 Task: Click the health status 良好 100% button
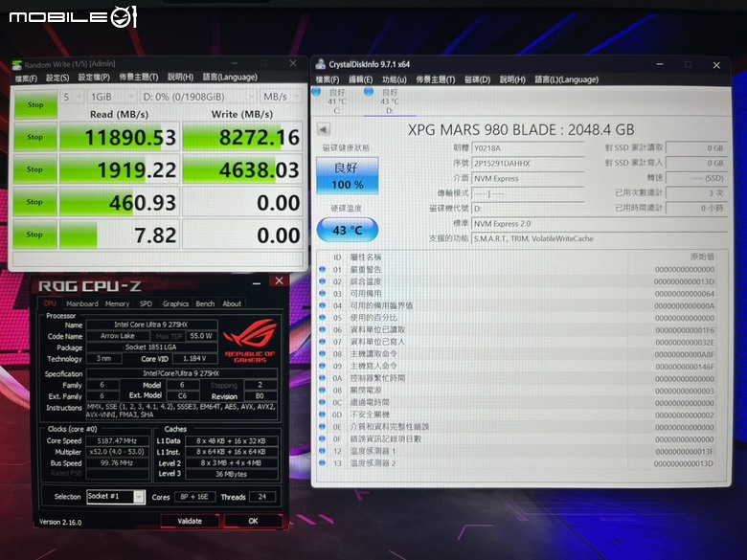[x=348, y=176]
